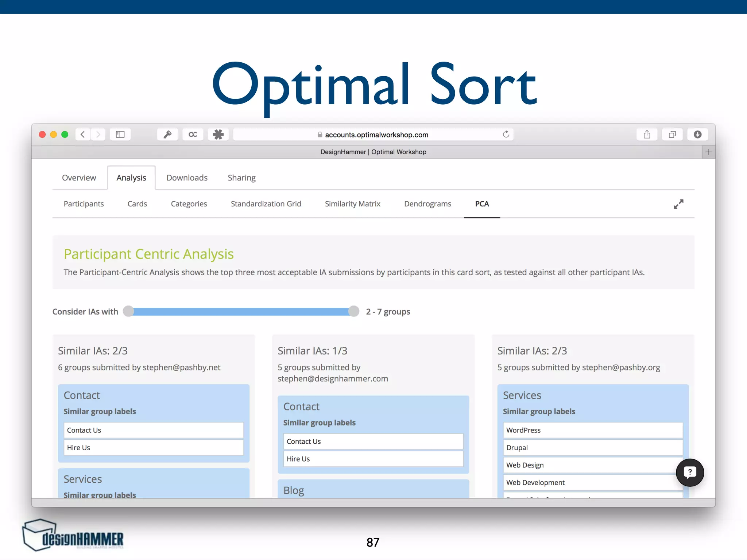This screenshot has height=560, width=747.
Task: Select the Participants sub-tab
Action: tap(84, 204)
